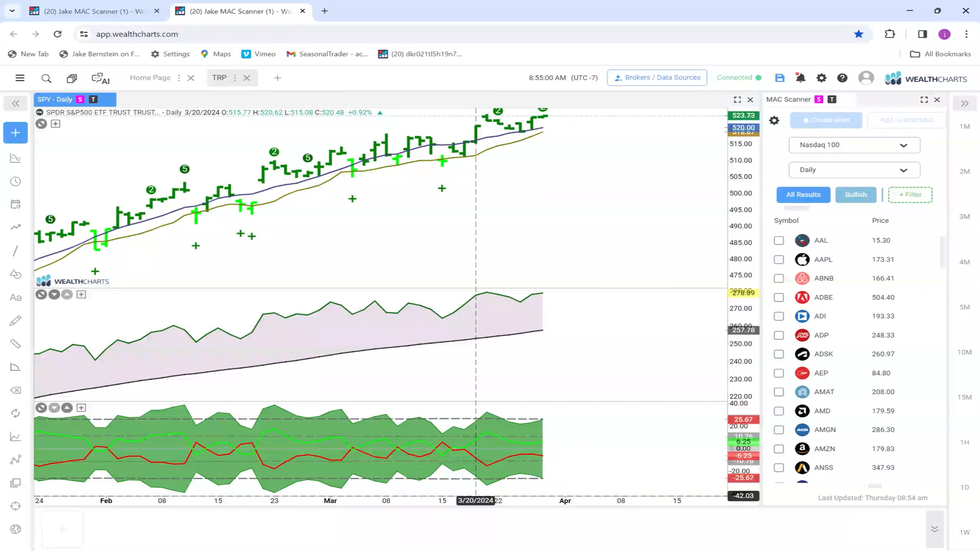Open browser extensions puzzle icon
This screenshot has height=551, width=980.
[890, 34]
